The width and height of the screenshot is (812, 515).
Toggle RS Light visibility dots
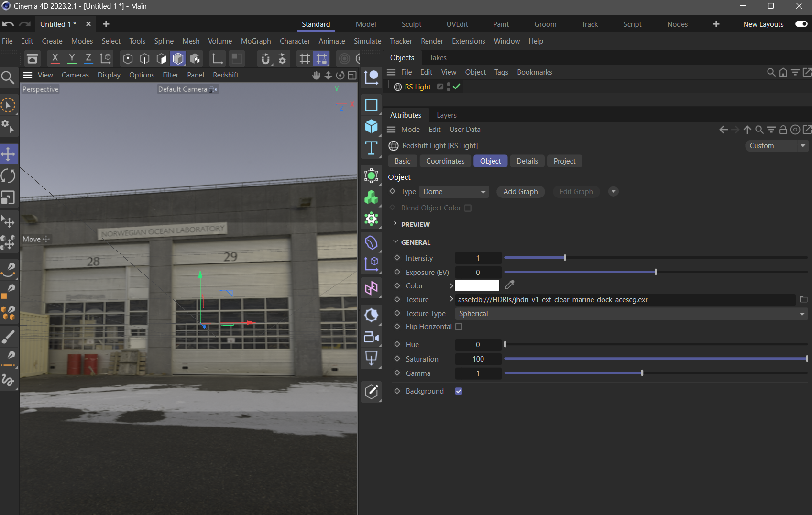tap(448, 87)
